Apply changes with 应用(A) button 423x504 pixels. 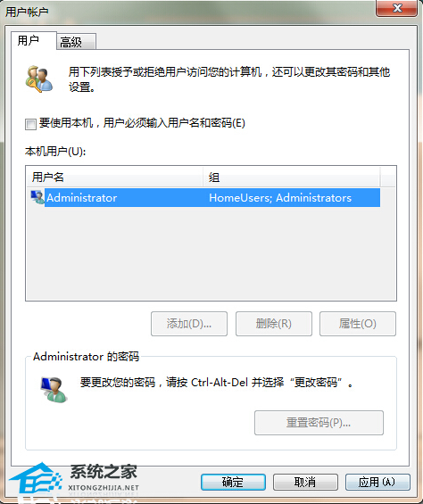377,482
